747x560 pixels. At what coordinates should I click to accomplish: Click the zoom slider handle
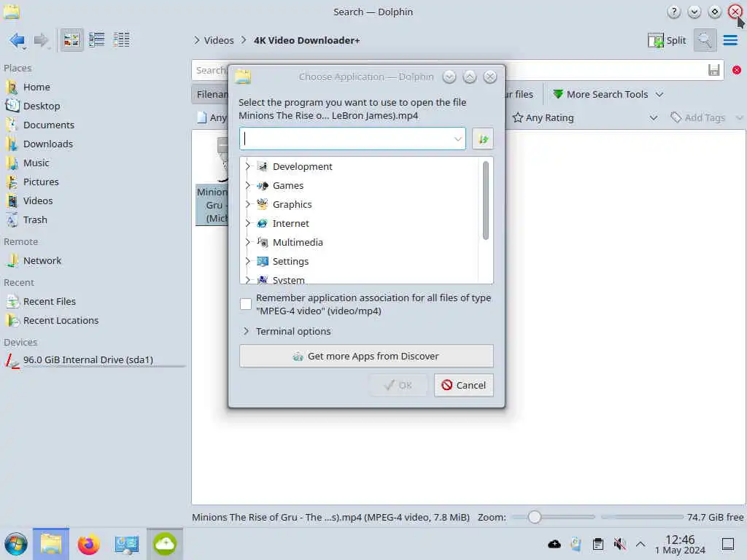535,517
